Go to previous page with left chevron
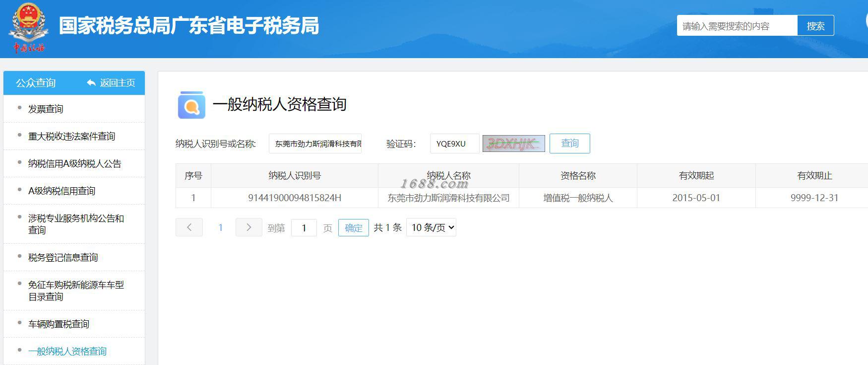 (x=189, y=227)
